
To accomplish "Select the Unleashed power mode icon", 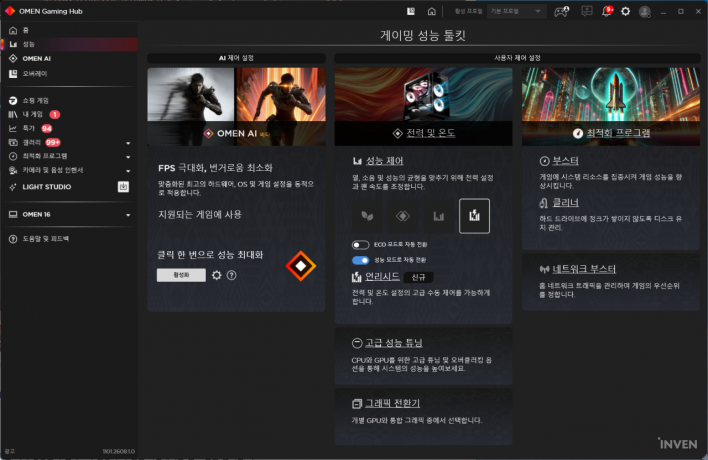I will pyautogui.click(x=474, y=216).
